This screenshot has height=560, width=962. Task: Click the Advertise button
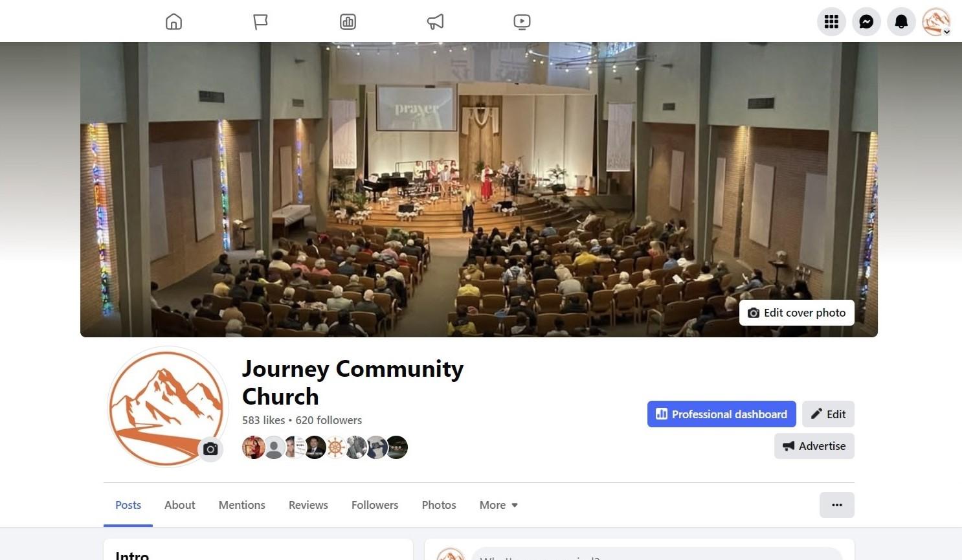coord(814,446)
